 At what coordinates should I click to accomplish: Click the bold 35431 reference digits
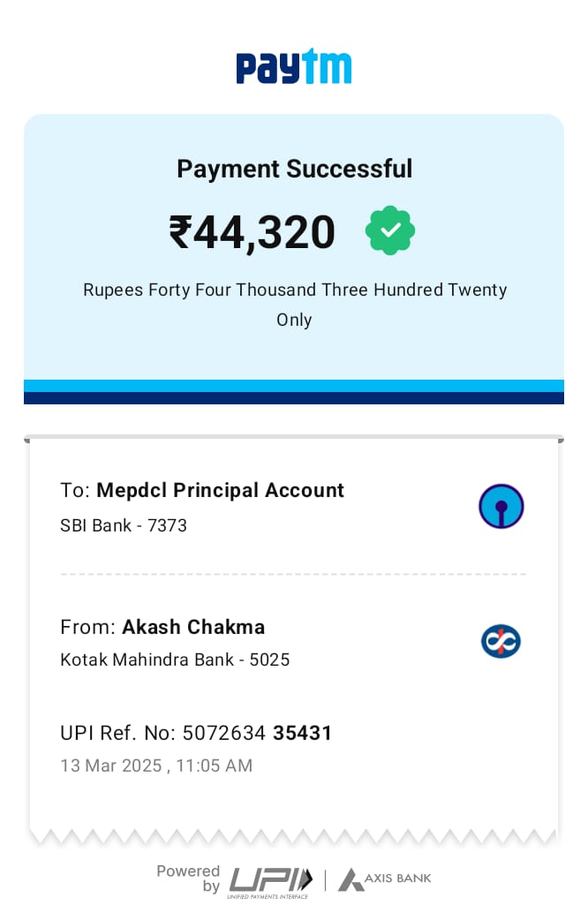(303, 733)
